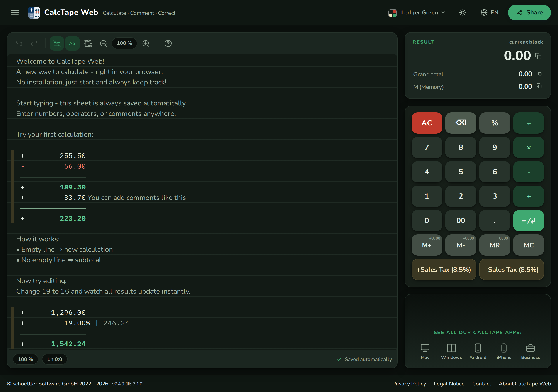558x392 pixels.
Task: Open the Android app icon
Action: tap(478, 351)
